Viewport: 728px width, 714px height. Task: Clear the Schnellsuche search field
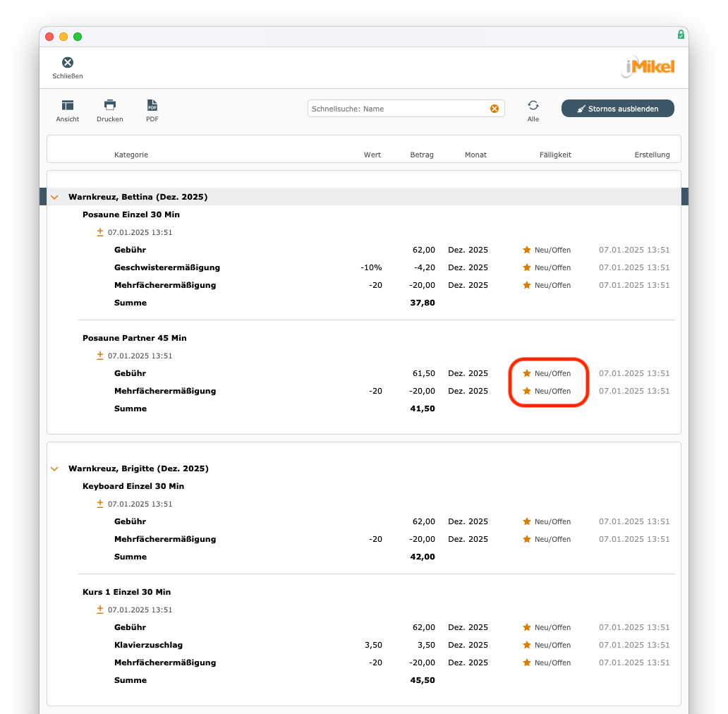tap(495, 109)
